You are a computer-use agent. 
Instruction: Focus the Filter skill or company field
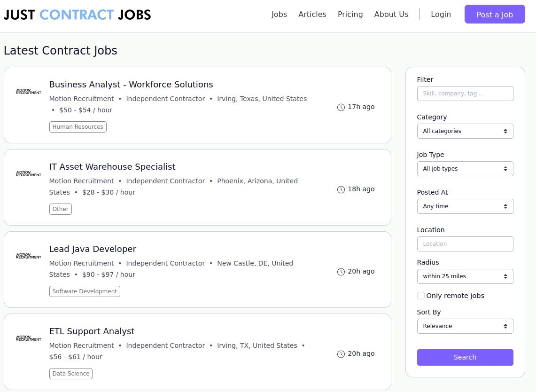pos(465,94)
